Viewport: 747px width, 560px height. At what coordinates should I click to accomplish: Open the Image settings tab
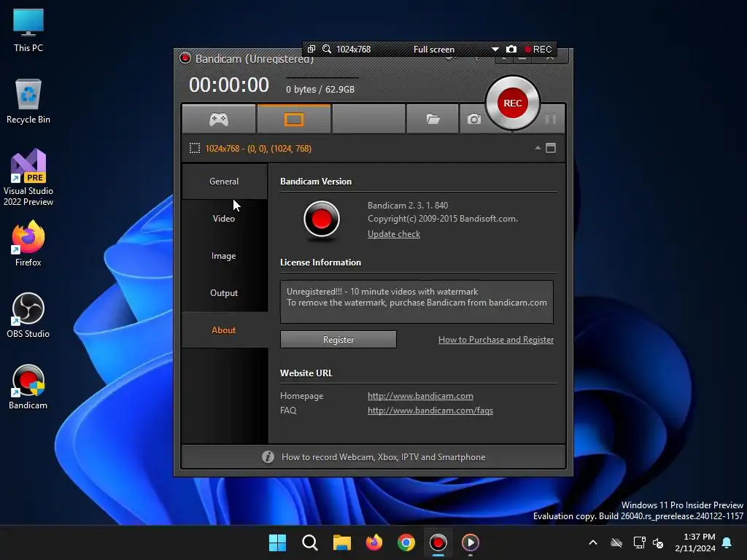[x=225, y=256]
